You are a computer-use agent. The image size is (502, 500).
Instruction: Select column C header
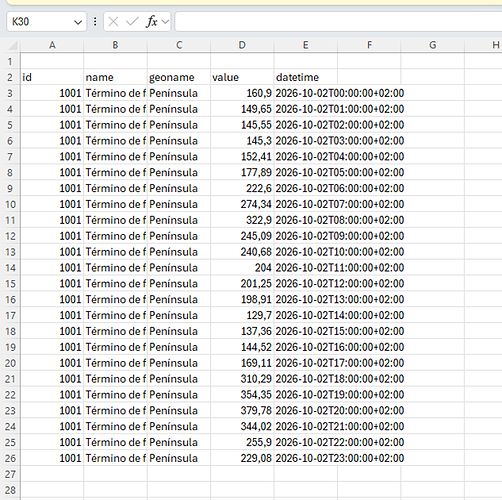[x=179, y=45]
